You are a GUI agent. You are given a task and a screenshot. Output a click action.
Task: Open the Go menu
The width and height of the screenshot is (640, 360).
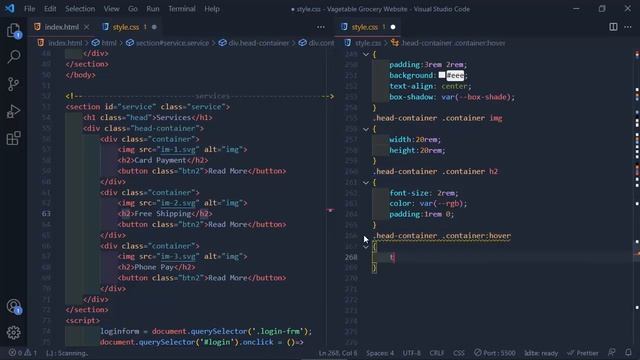(133, 9)
